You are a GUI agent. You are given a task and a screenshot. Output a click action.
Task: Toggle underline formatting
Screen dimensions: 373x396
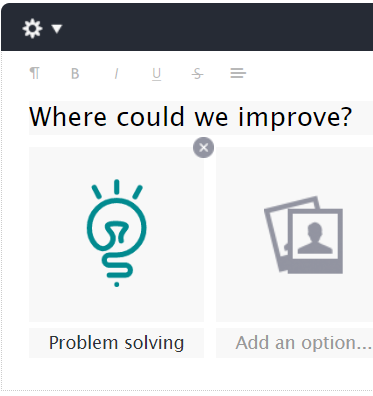click(x=156, y=74)
